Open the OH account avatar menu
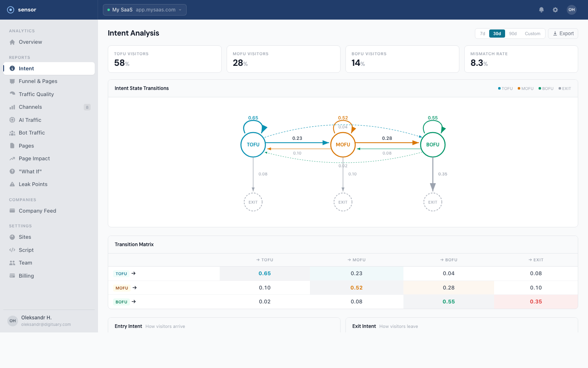This screenshot has width=588, height=368. point(571,9)
